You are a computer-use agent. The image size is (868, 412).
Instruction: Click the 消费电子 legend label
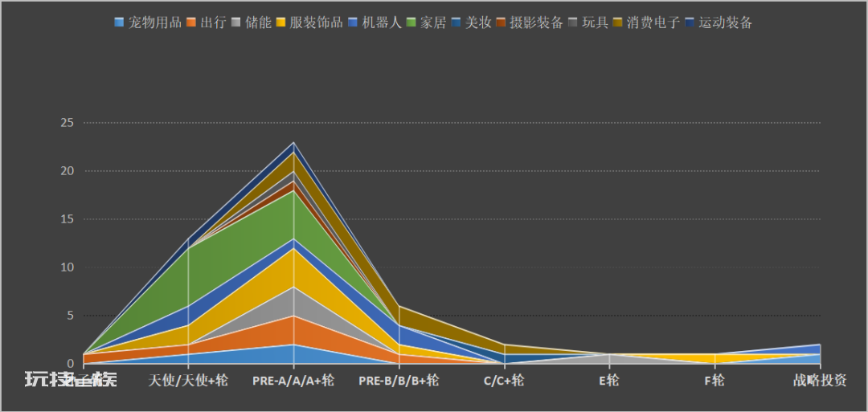[653, 23]
